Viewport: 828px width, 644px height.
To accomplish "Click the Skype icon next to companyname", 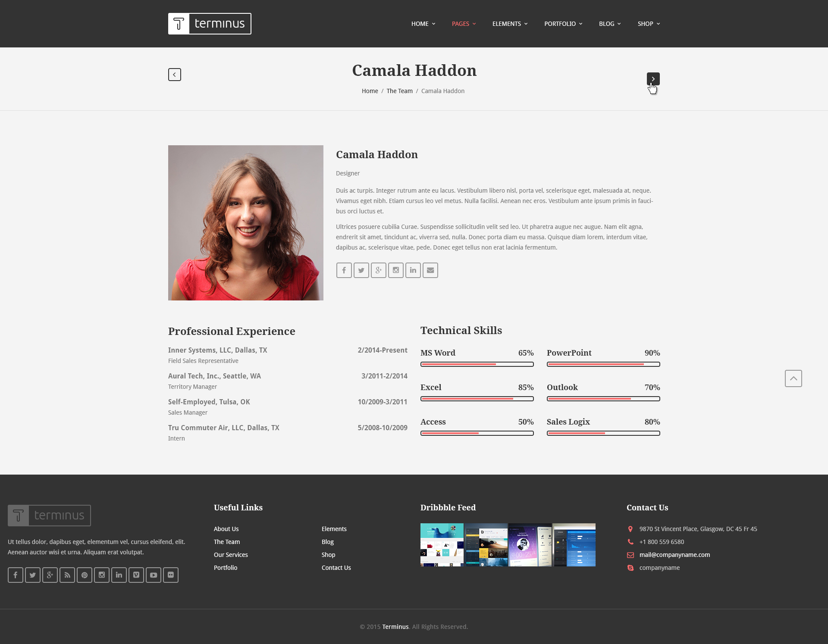I will coord(630,568).
